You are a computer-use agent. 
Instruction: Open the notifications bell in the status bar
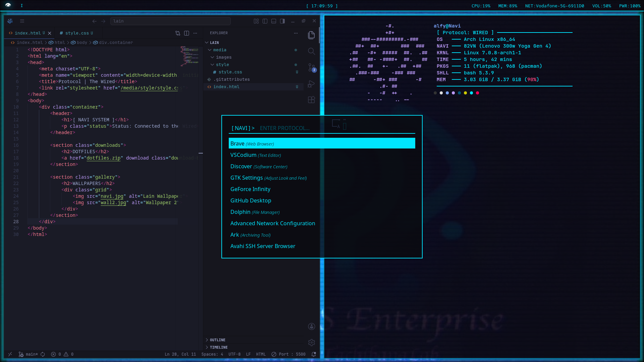(x=314, y=354)
